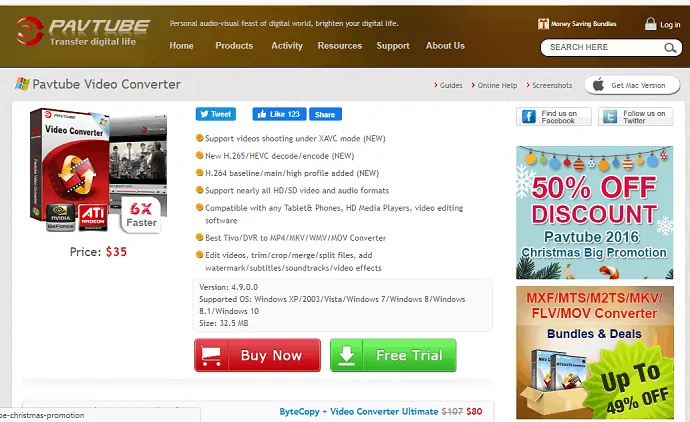The width and height of the screenshot is (690, 422).
Task: Open the Guides link
Action: pos(451,85)
